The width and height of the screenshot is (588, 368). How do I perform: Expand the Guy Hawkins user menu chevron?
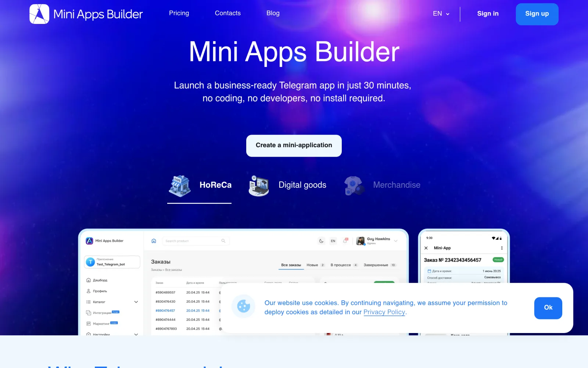pyautogui.click(x=396, y=241)
